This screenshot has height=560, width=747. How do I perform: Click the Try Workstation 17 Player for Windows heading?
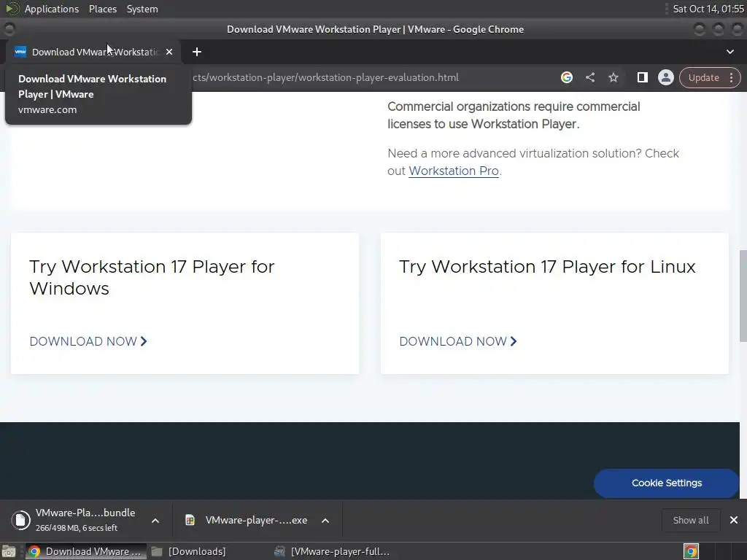point(152,278)
